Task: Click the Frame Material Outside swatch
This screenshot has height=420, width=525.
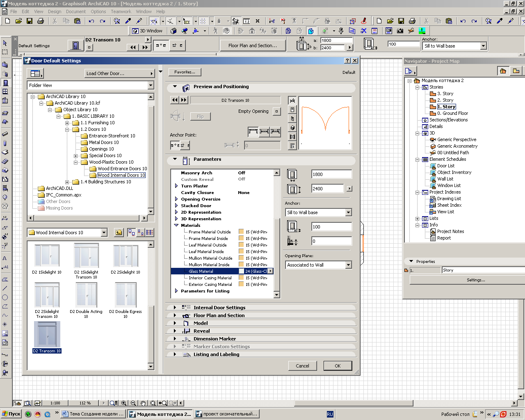Action: click(x=241, y=232)
